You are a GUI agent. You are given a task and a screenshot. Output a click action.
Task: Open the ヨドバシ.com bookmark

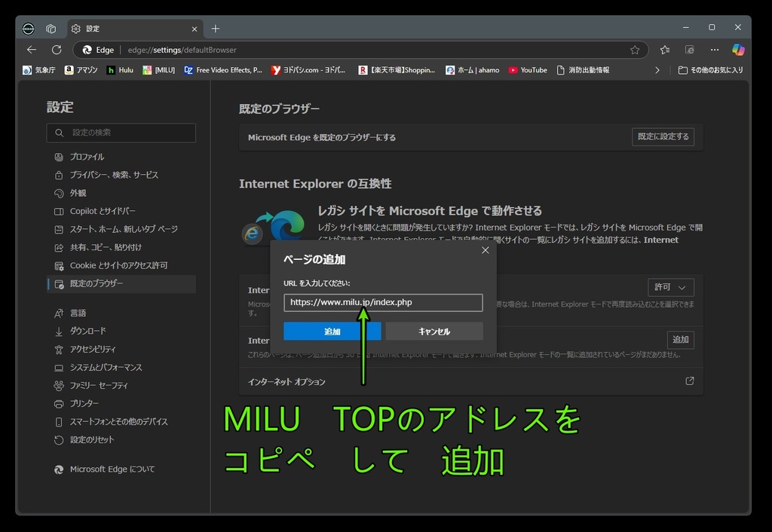[308, 70]
